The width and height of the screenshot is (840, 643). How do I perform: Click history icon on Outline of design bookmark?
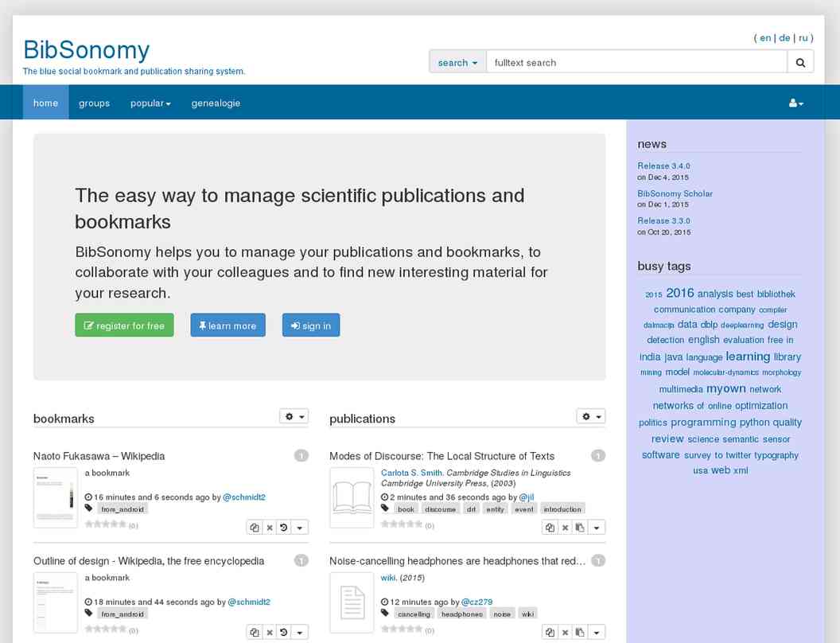pyautogui.click(x=284, y=633)
